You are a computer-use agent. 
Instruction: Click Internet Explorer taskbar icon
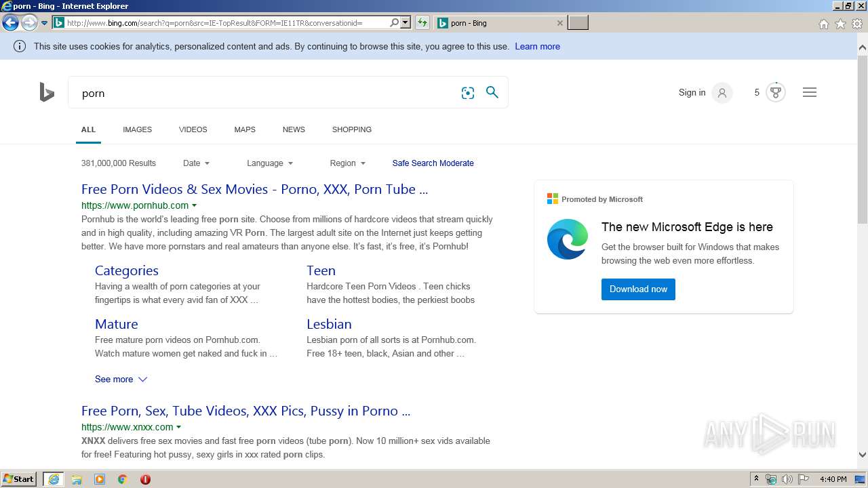pyautogui.click(x=54, y=479)
